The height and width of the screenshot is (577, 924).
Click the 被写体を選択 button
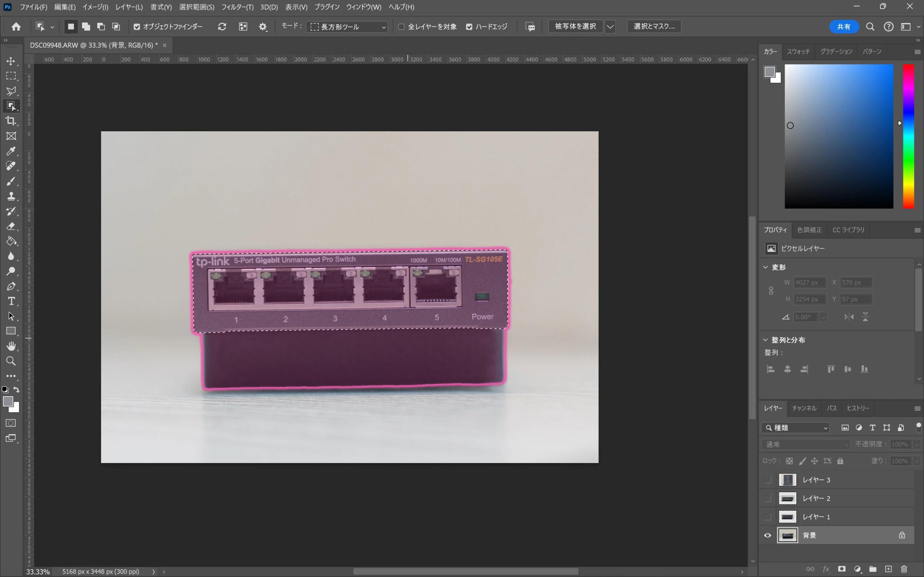click(x=575, y=26)
